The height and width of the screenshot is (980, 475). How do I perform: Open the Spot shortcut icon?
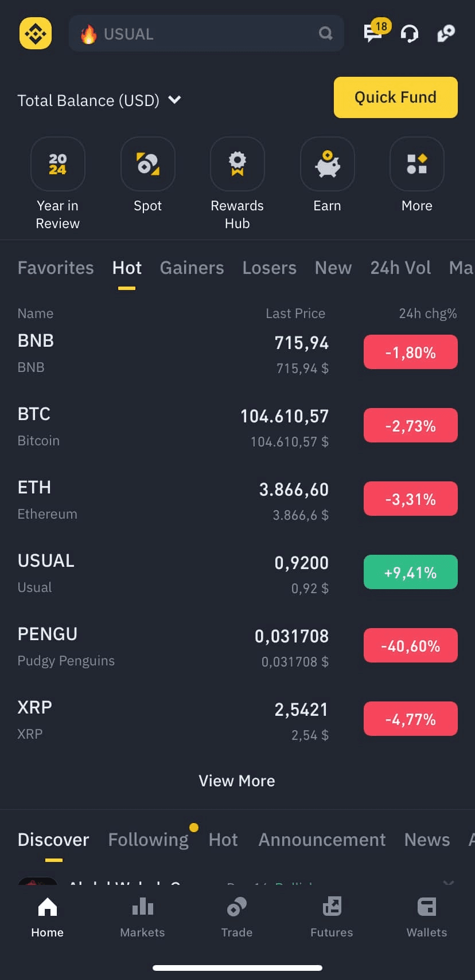[147, 164]
